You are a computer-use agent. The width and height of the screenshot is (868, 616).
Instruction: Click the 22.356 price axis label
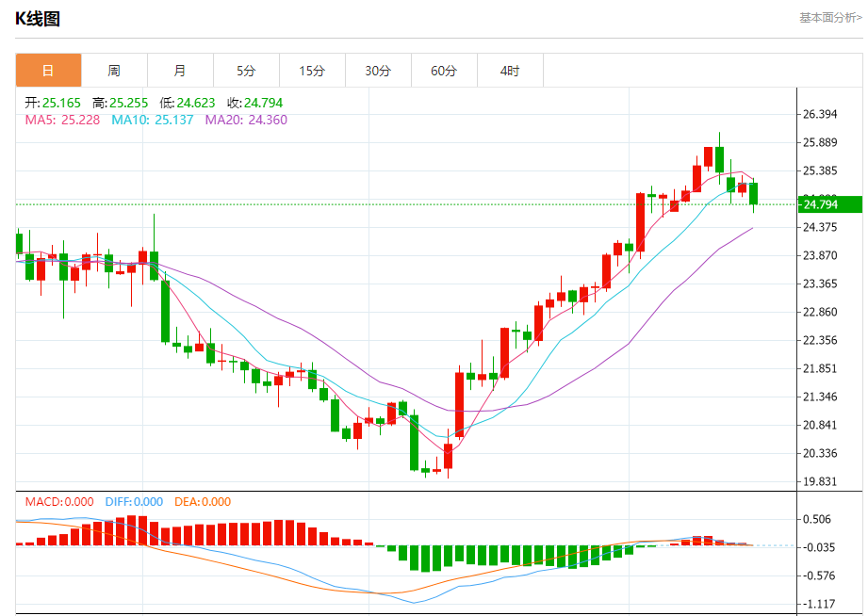click(x=820, y=340)
